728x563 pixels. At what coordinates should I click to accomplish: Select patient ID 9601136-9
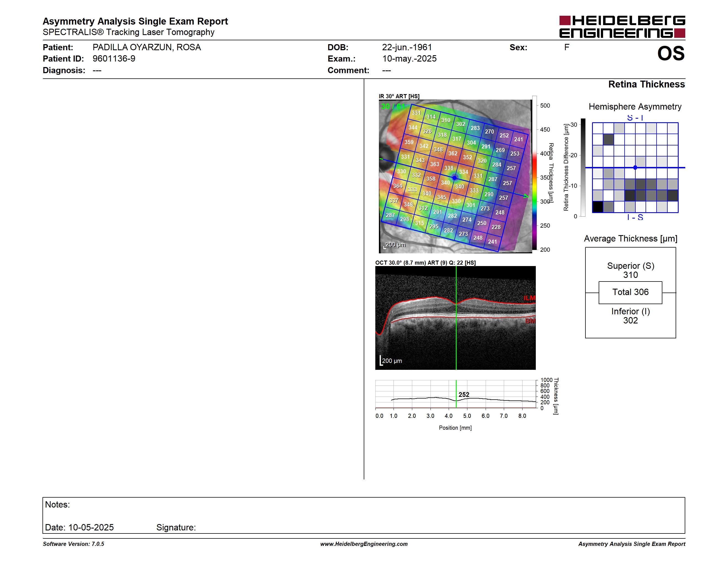coord(114,59)
